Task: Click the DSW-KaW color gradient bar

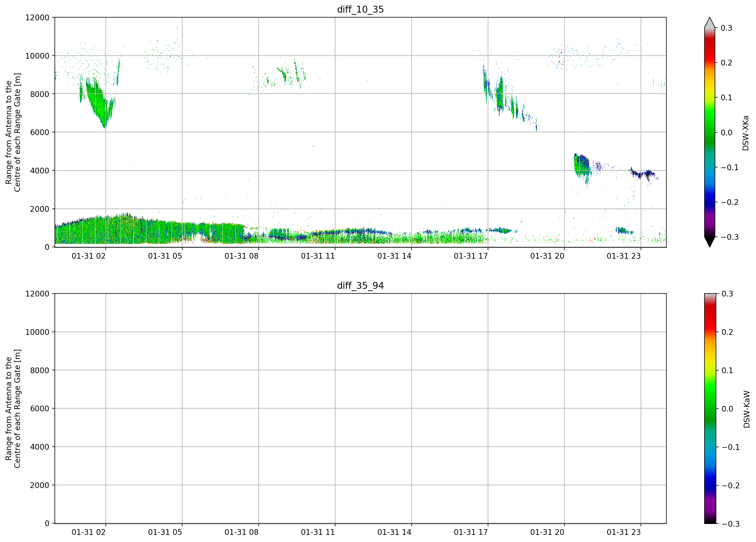Action: [x=710, y=409]
